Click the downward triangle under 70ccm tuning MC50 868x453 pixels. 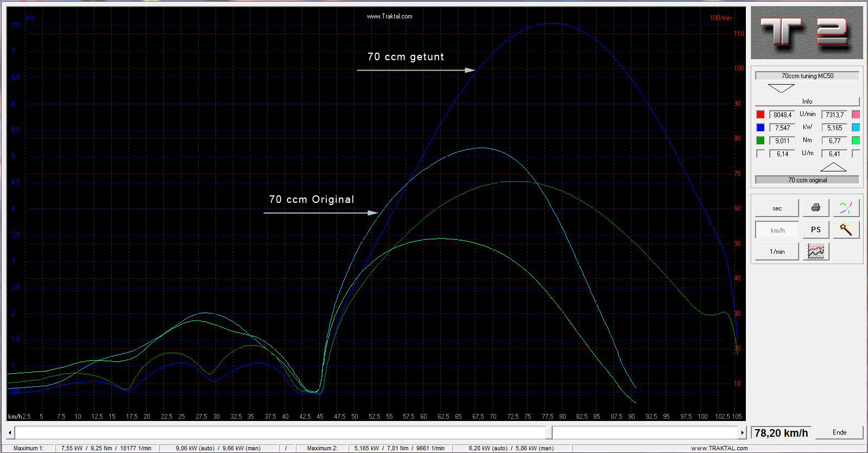781,88
